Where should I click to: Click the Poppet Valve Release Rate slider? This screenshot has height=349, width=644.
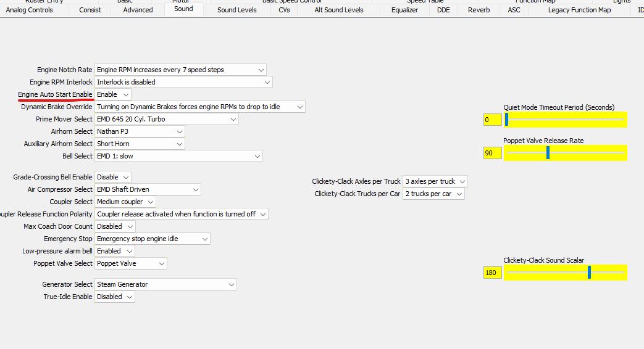pos(565,152)
